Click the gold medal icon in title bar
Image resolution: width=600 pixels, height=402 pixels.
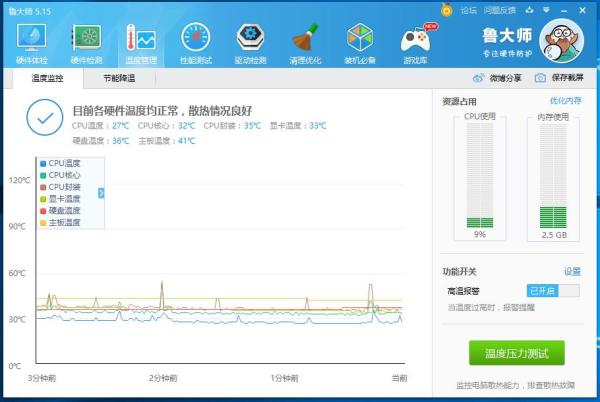point(447,10)
